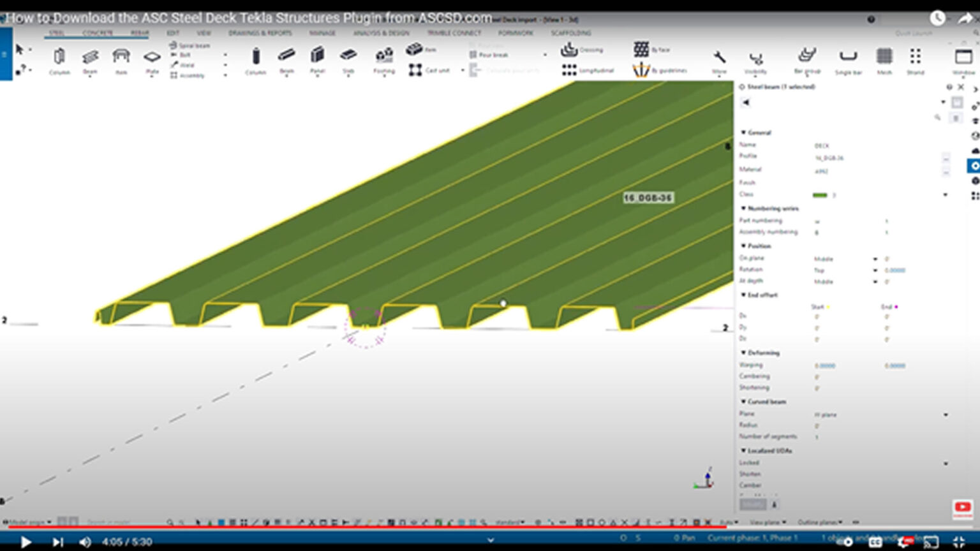Open the Rotation dropdown

[x=875, y=270]
